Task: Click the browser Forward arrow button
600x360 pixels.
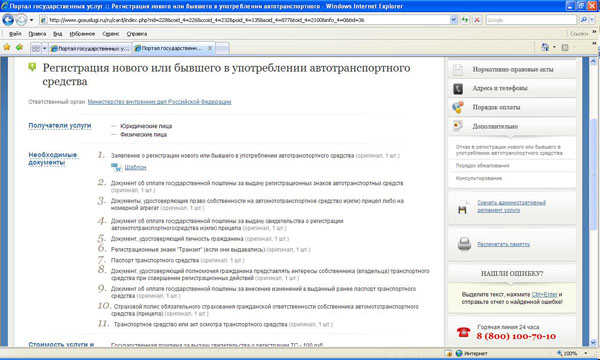Action: pos(21,20)
